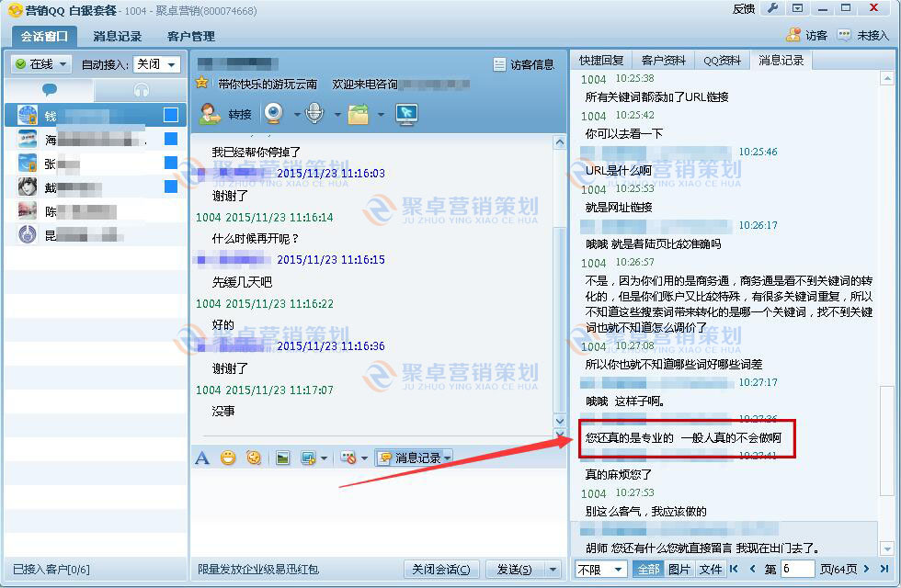The height and width of the screenshot is (588, 901).
Task: Open the 自动接入 关闭 dropdown
Action: (156, 64)
